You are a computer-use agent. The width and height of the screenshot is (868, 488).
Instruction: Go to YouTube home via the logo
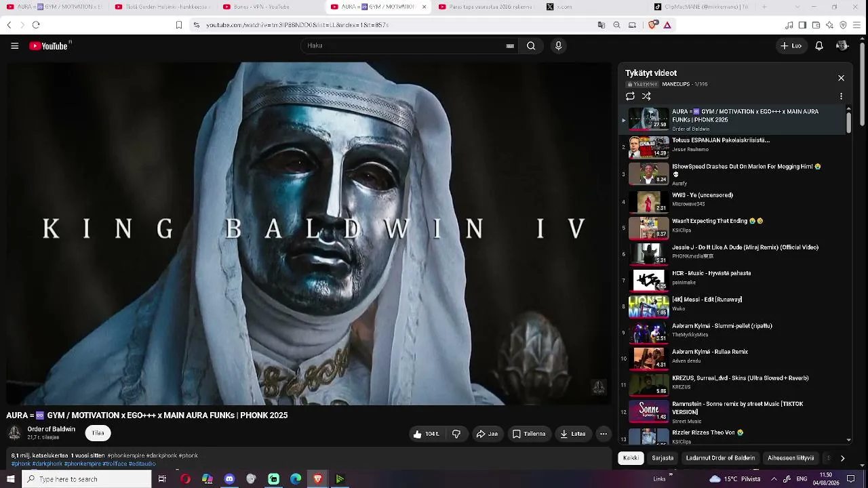point(50,46)
